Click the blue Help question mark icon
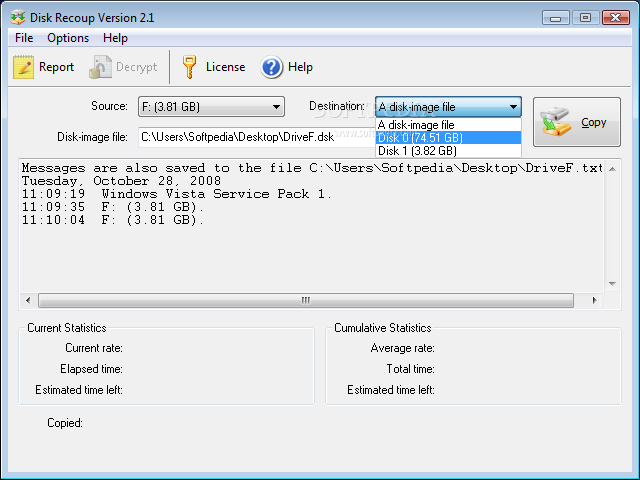This screenshot has height=480, width=640. click(271, 67)
